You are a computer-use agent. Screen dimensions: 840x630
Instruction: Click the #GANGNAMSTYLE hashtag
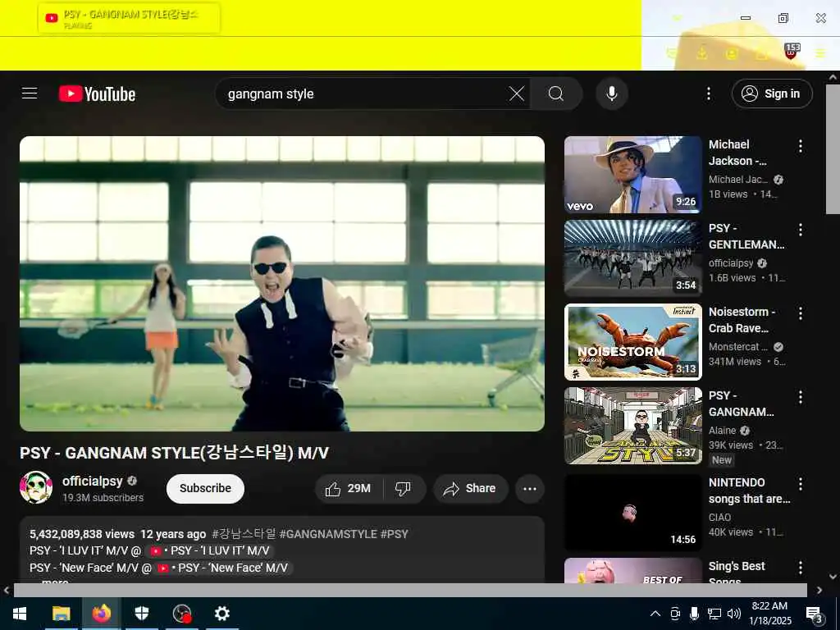(328, 534)
